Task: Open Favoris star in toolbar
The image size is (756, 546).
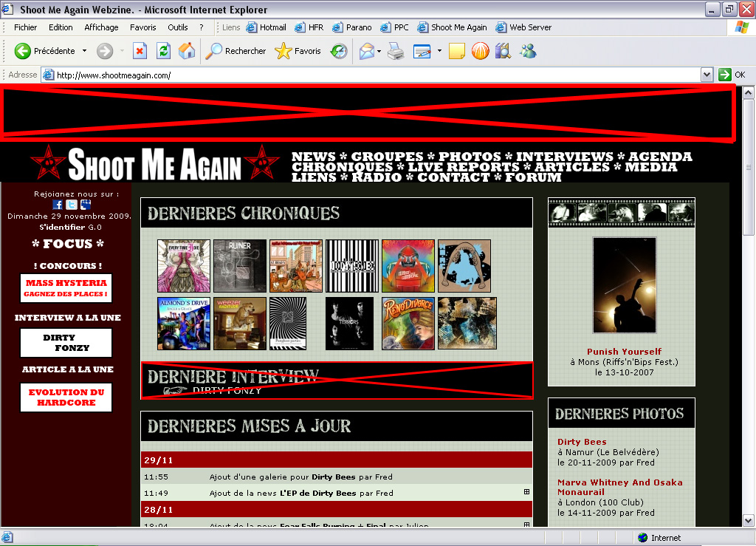Action: (298, 51)
